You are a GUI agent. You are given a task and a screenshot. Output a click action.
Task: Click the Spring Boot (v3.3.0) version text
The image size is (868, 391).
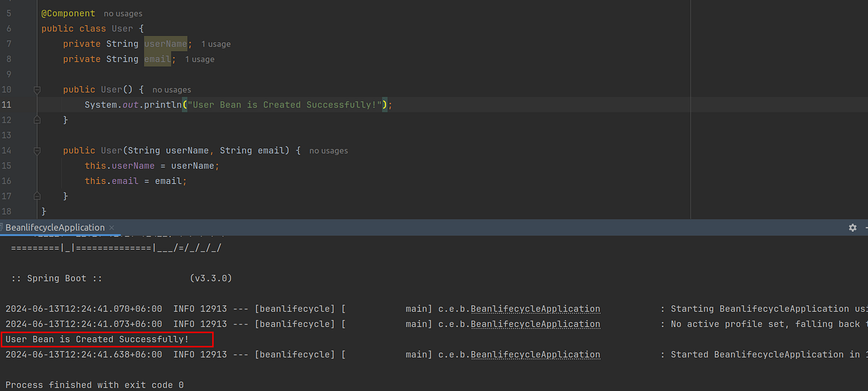coord(211,278)
